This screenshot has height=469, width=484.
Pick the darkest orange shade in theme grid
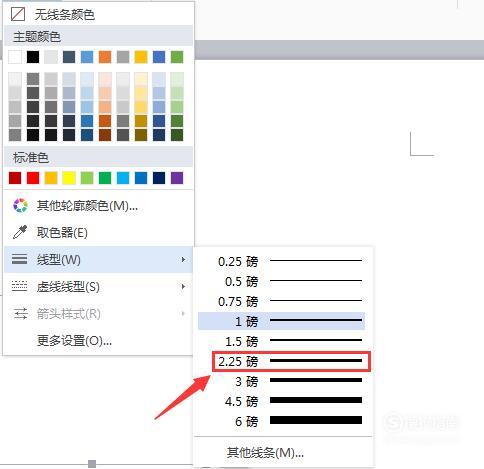[x=105, y=135]
